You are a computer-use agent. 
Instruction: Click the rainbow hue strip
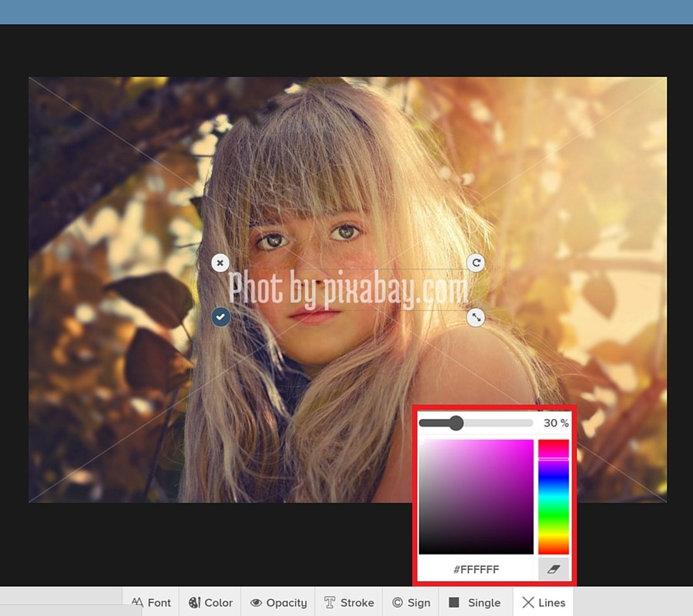coord(554,497)
